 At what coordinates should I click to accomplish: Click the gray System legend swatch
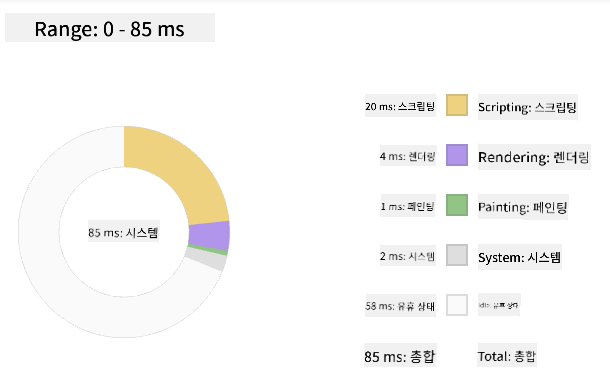point(457,255)
